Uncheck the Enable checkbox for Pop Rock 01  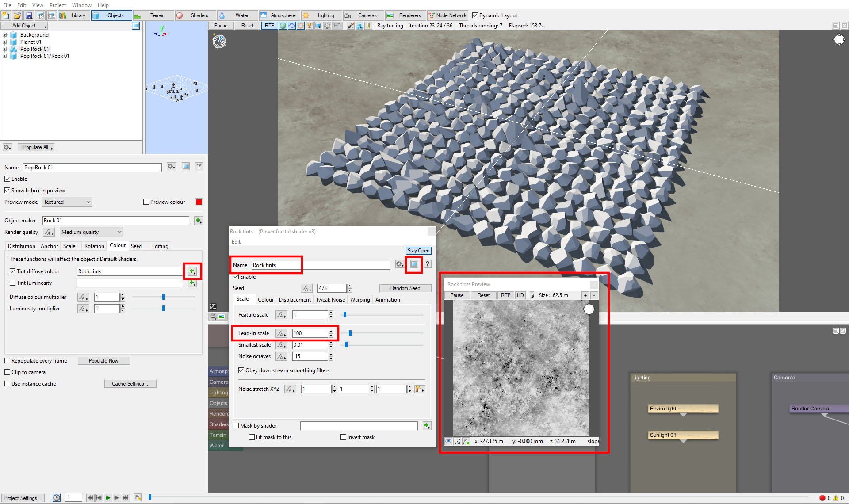pyautogui.click(x=8, y=179)
